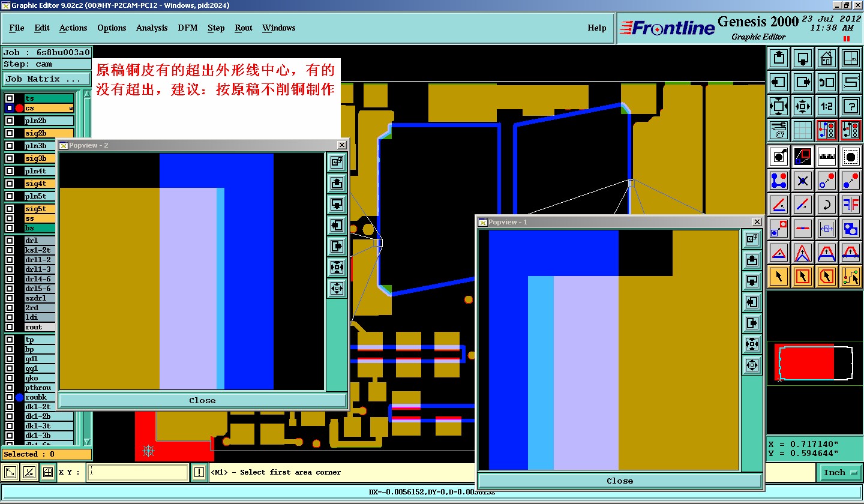Toggle the checkbox for layer ts

(x=10, y=98)
